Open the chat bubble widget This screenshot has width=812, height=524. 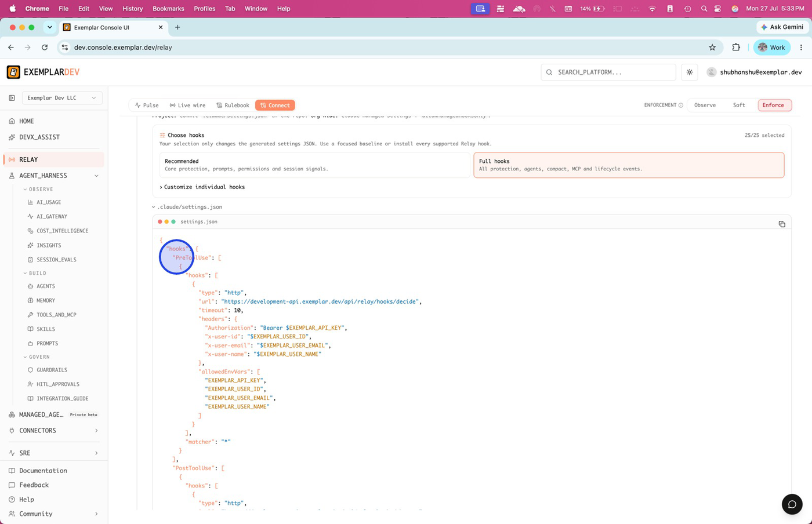792,504
